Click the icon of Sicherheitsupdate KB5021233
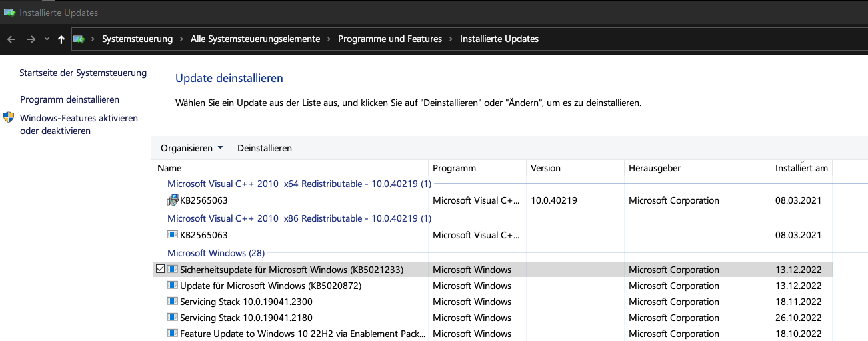The image size is (868, 341). pos(173,270)
